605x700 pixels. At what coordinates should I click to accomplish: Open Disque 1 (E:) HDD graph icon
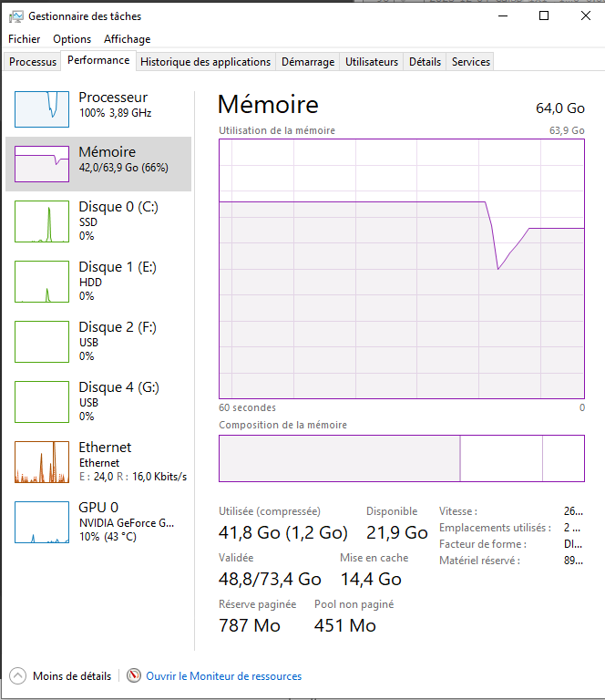(42, 282)
